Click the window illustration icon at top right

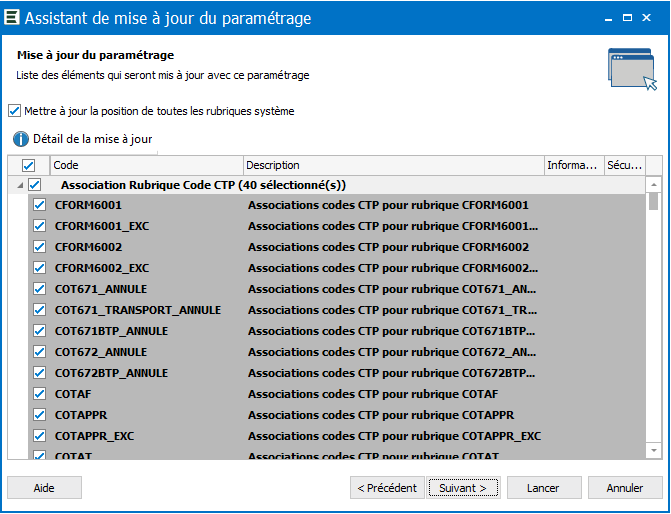(632, 69)
